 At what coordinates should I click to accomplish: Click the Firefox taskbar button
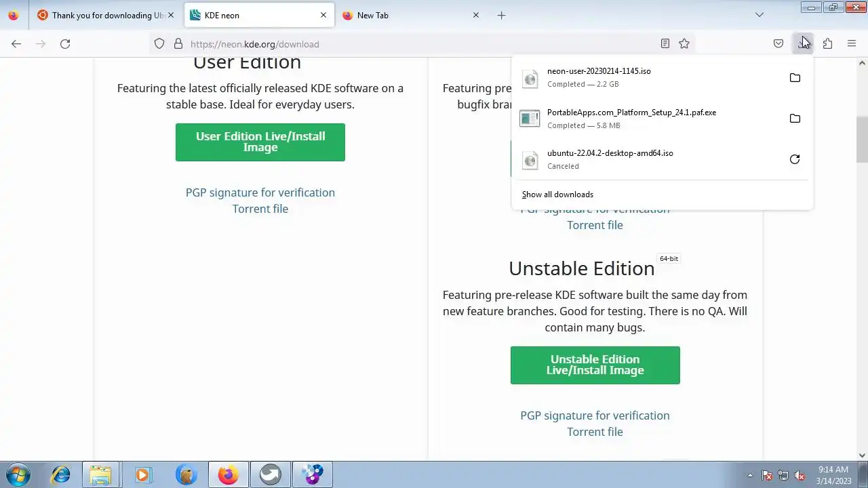click(228, 474)
